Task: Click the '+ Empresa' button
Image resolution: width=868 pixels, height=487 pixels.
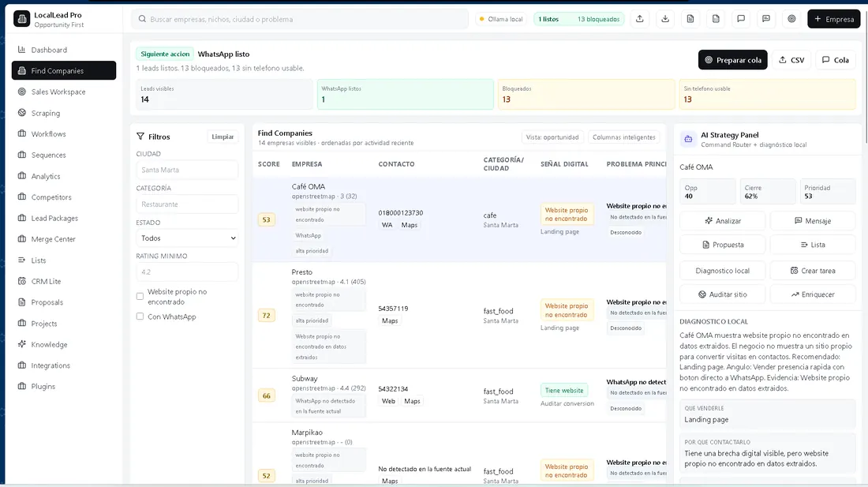Action: tap(834, 19)
